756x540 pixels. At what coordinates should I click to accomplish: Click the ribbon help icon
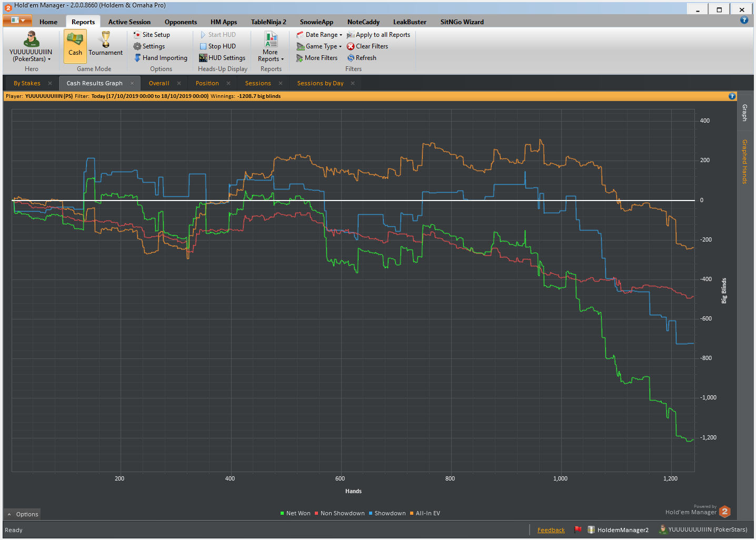(744, 20)
